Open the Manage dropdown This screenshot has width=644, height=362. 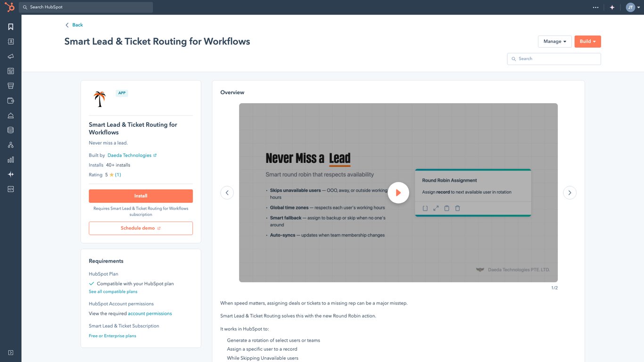point(554,41)
